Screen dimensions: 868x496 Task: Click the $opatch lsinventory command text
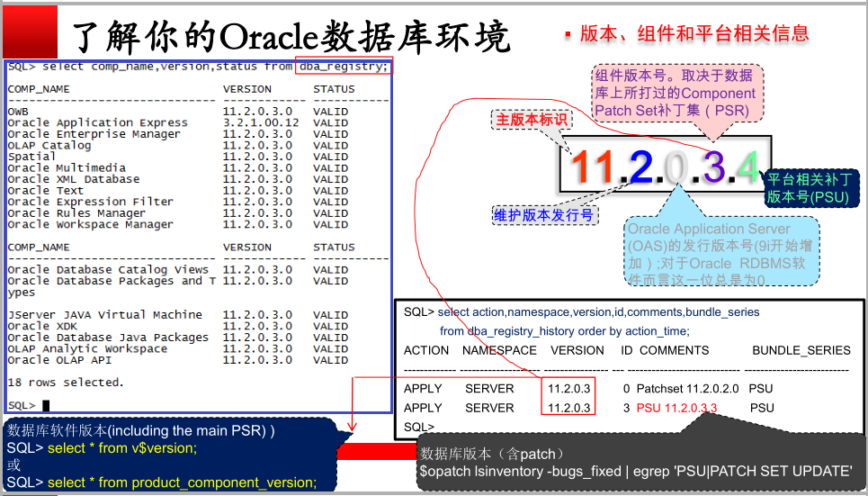point(636,472)
